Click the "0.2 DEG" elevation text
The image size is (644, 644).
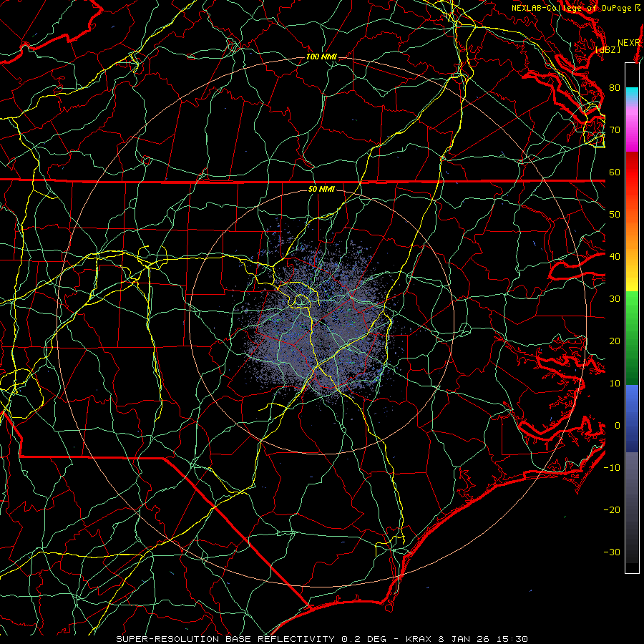coord(364,639)
